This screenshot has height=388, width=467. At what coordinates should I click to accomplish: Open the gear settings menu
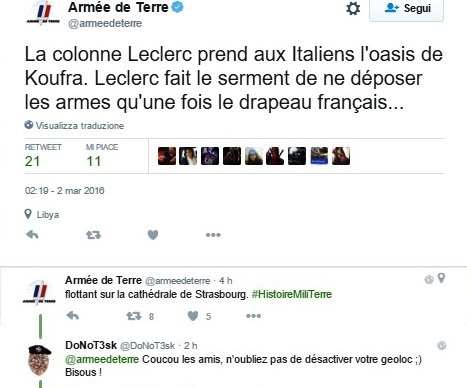click(x=353, y=8)
